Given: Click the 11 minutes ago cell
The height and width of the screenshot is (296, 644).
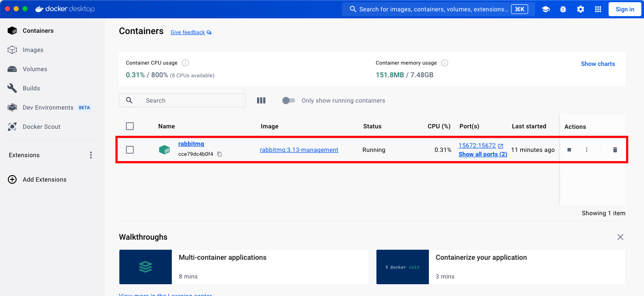Looking at the screenshot, I should (533, 150).
